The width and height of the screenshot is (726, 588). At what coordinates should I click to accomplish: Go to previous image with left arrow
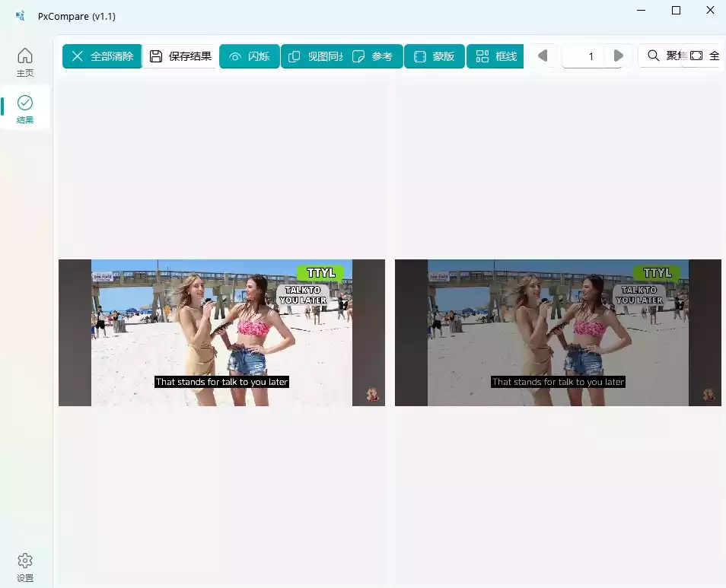(543, 56)
